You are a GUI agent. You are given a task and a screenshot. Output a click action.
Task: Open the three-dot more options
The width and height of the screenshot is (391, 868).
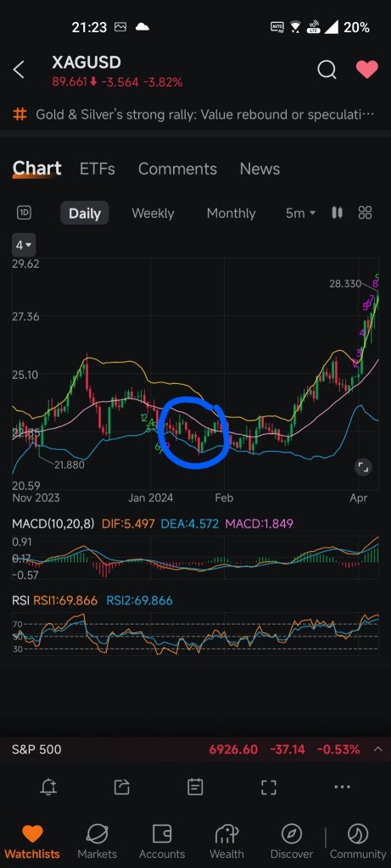(x=343, y=787)
